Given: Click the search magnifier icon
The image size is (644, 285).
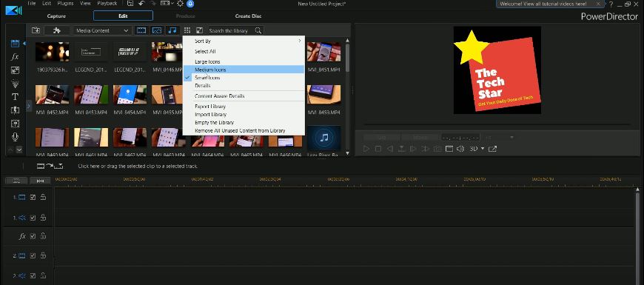Looking at the screenshot, I should tap(258, 30).
